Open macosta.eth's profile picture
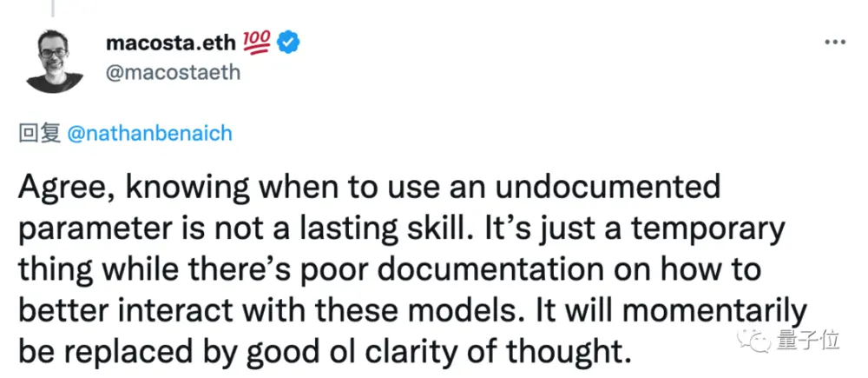The image size is (868, 378). click(x=54, y=61)
